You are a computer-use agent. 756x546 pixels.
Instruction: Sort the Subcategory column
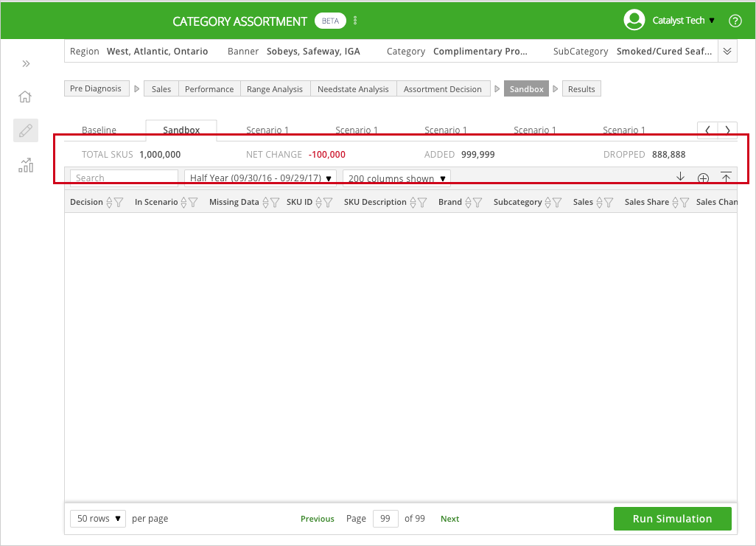(547, 203)
